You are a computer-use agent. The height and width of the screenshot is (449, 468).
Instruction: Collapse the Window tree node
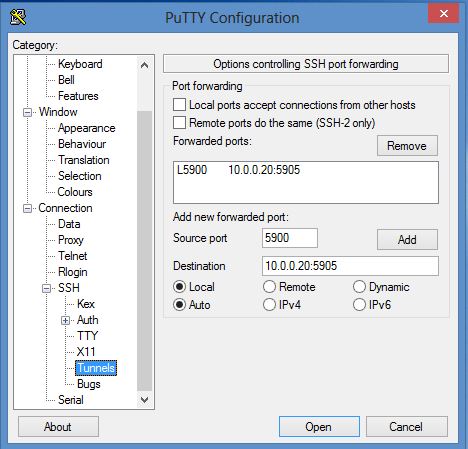[x=27, y=112]
